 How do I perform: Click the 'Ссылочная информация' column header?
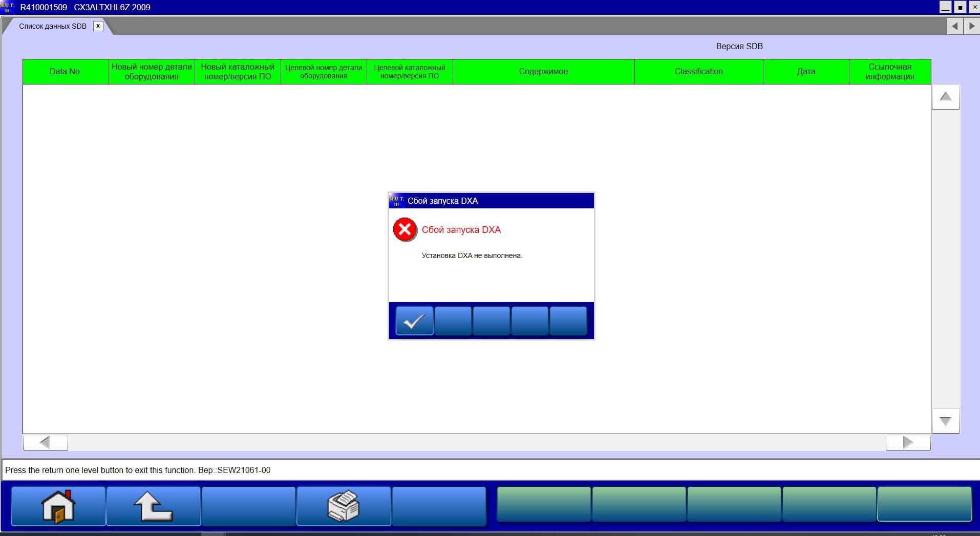(889, 72)
